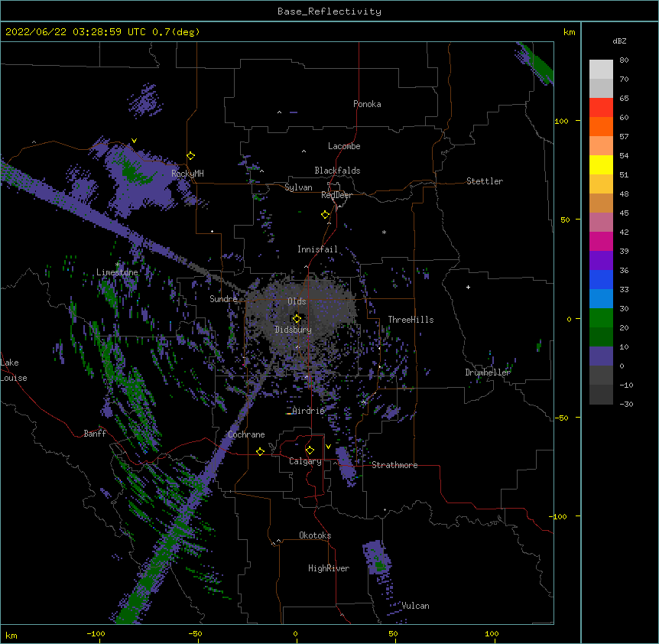This screenshot has height=644, width=659.
Task: Select the yellow V marker northwest of RockyMH
Action: (134, 141)
